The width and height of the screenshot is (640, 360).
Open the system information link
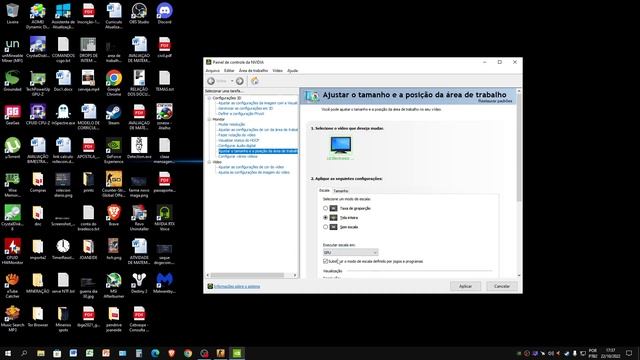(x=237, y=287)
